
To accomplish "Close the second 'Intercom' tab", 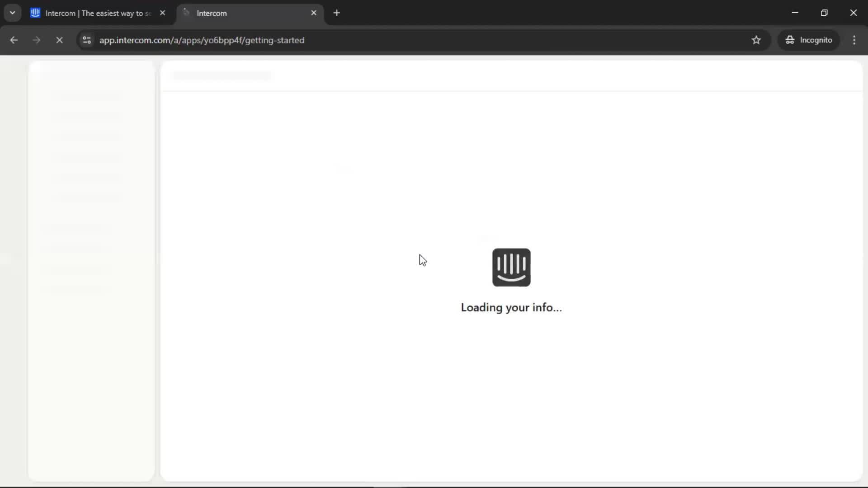I will tap(314, 13).
